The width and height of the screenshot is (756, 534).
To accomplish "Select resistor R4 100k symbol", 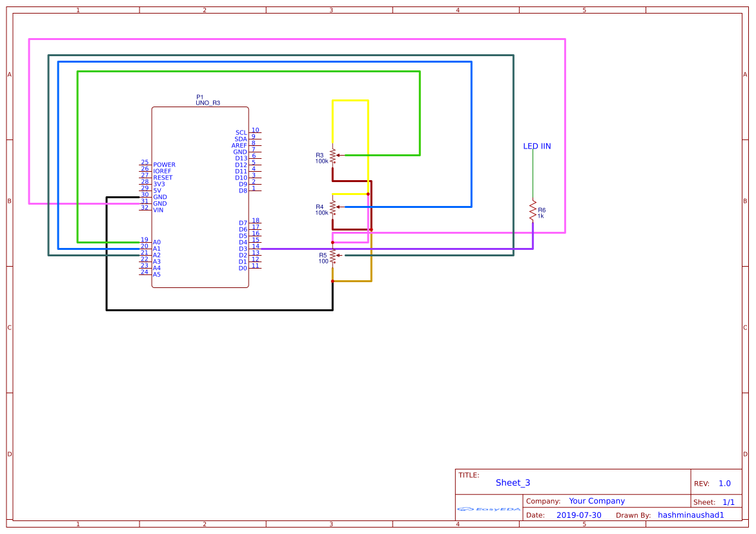I will [332, 208].
